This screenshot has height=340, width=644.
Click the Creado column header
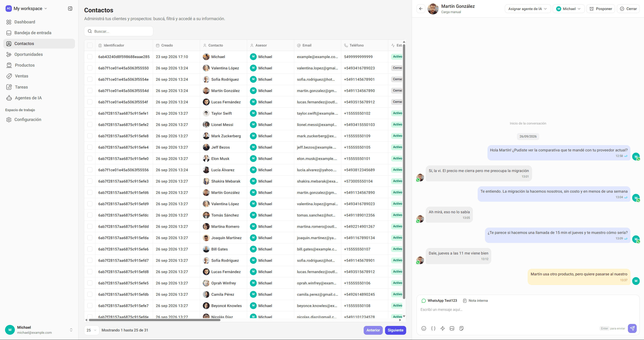pyautogui.click(x=176, y=45)
